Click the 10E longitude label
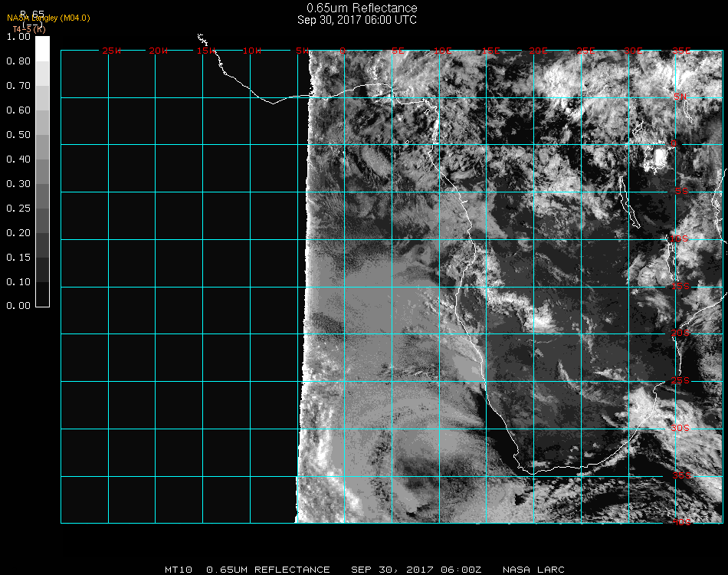This screenshot has height=575, width=728. point(443,51)
